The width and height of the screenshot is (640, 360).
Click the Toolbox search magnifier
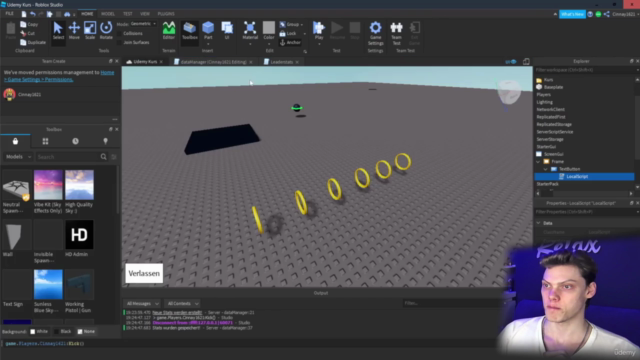(x=103, y=157)
